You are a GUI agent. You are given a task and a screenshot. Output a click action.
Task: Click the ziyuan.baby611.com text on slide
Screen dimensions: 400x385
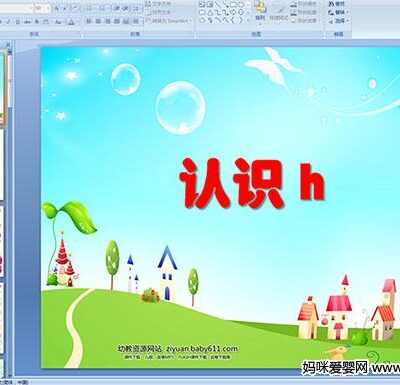coord(202,349)
